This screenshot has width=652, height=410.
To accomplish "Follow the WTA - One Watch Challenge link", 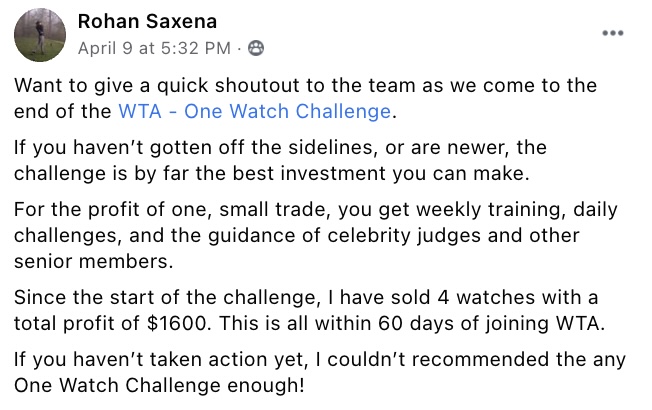I will coord(254,110).
